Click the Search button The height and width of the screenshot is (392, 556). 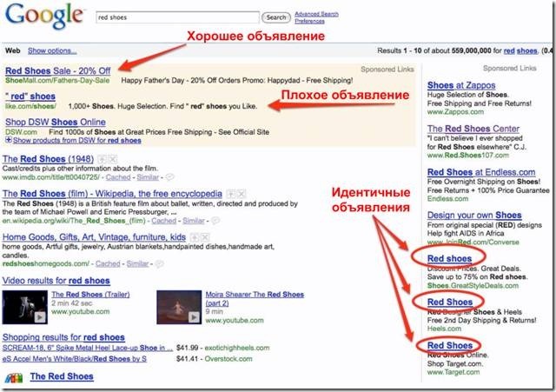[x=276, y=17]
